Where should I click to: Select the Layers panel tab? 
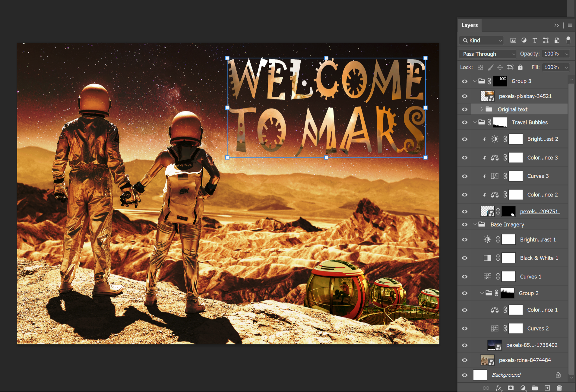coord(470,25)
